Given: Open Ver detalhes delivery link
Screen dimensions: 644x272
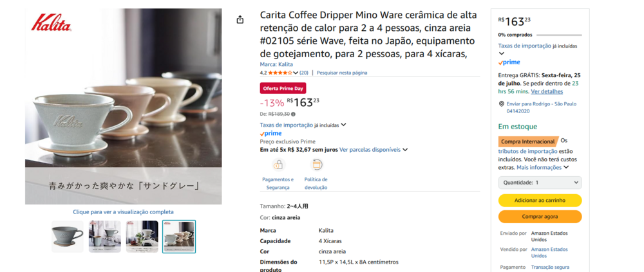Looking at the screenshot, I should (x=547, y=91).
